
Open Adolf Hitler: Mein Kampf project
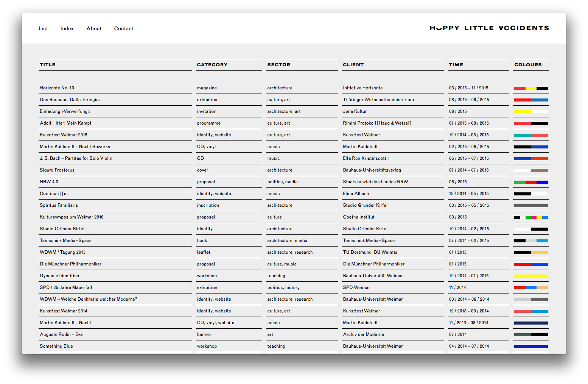point(65,123)
